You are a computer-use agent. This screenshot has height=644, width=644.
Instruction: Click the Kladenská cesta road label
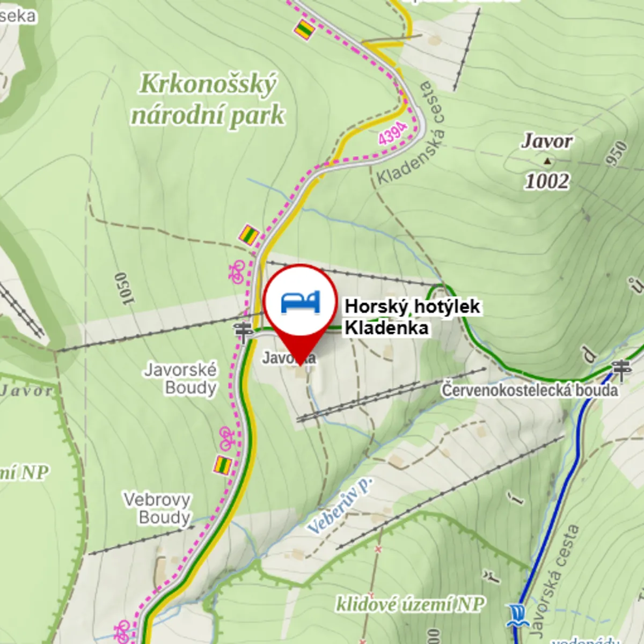pyautogui.click(x=412, y=134)
